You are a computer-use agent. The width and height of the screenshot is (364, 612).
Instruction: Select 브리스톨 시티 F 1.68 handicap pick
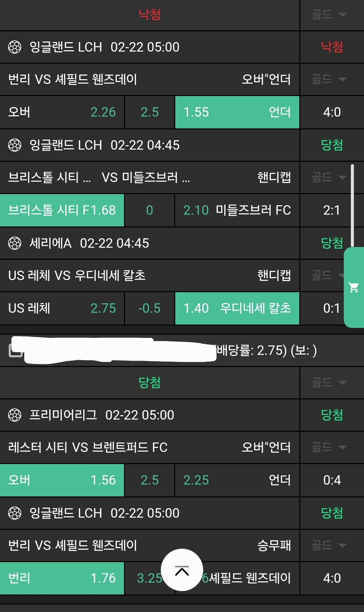[x=62, y=210]
